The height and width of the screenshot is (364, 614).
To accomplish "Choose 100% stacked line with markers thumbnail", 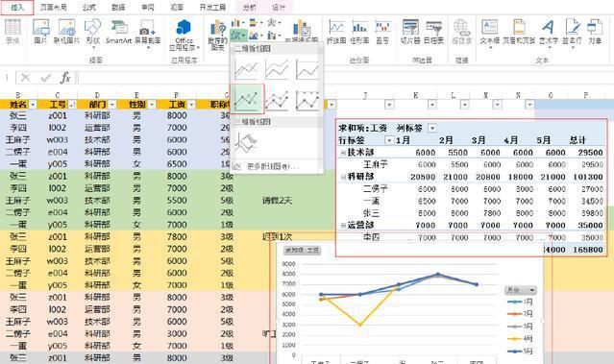I will tap(307, 100).
